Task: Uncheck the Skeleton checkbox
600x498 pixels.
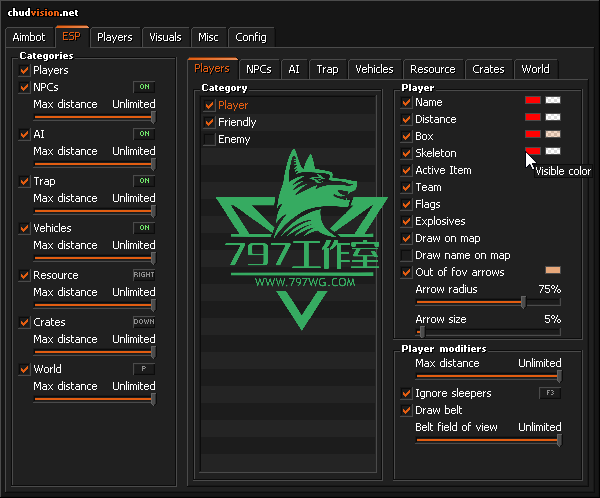Action: (x=406, y=153)
